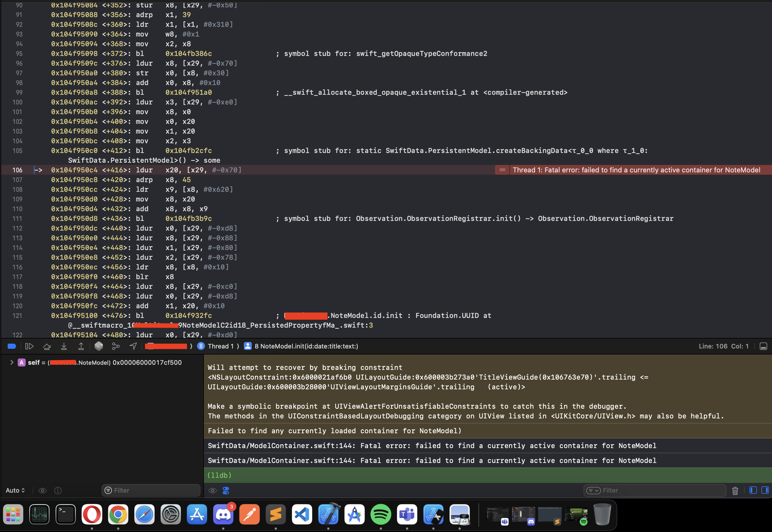Open Safari from the Dock
Image resolution: width=772 pixels, height=532 pixels.
click(x=144, y=514)
